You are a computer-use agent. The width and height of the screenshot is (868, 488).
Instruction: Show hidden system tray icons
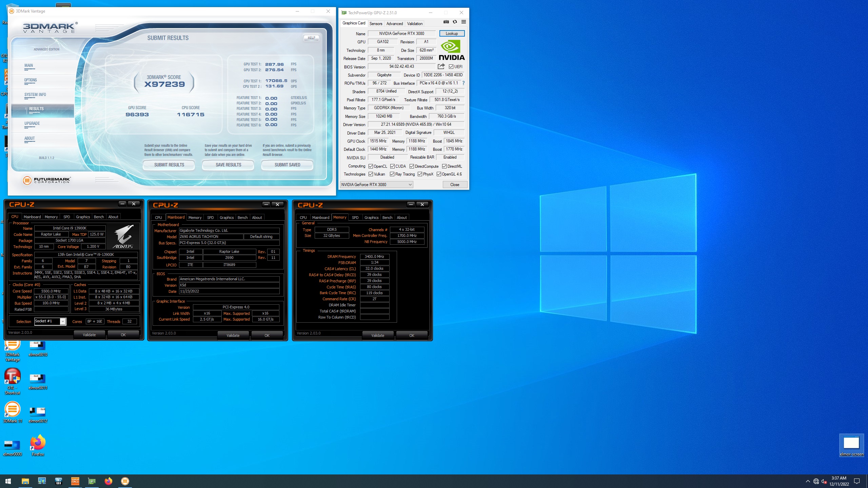pyautogui.click(x=808, y=481)
